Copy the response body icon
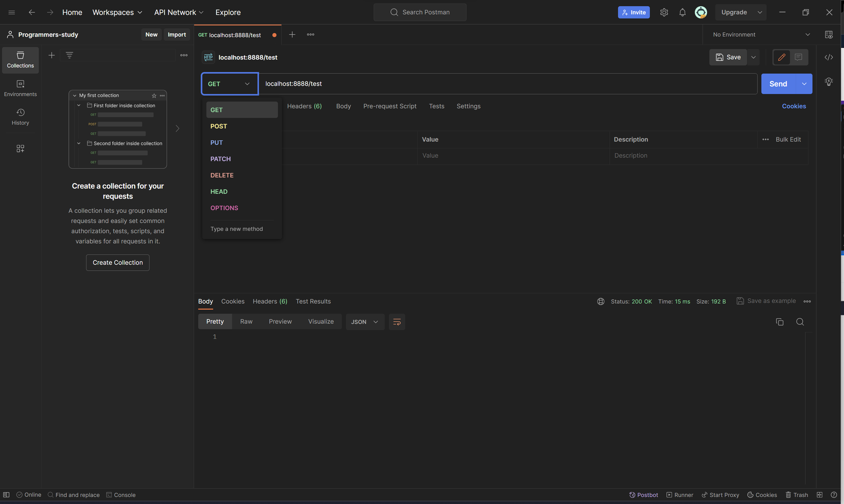 tap(779, 322)
